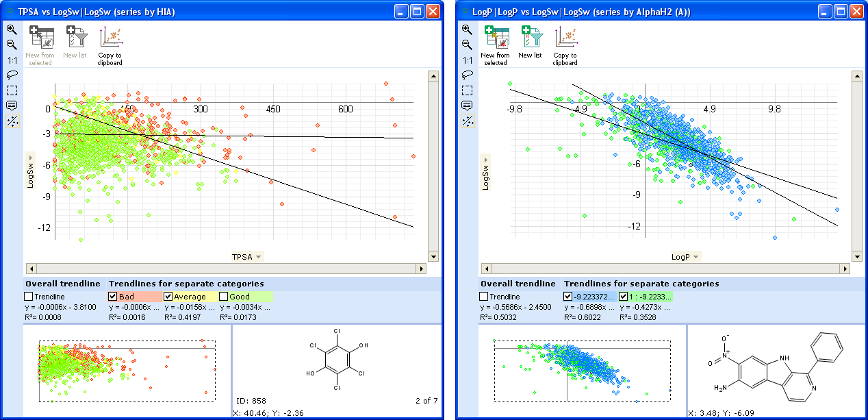Click the chlorinated hydroquinone structure image
This screenshot has height=420, width=868.
(337, 360)
